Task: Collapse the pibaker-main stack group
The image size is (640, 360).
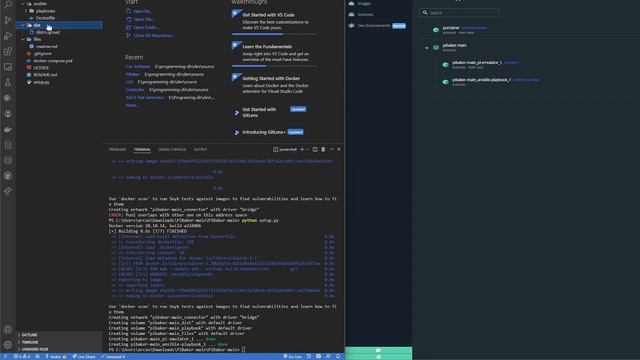Action: (427, 48)
